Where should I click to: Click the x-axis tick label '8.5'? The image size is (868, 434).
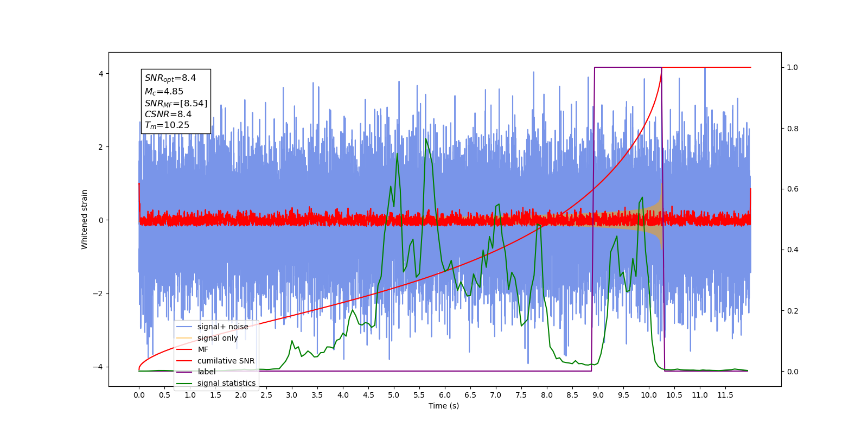click(x=572, y=395)
